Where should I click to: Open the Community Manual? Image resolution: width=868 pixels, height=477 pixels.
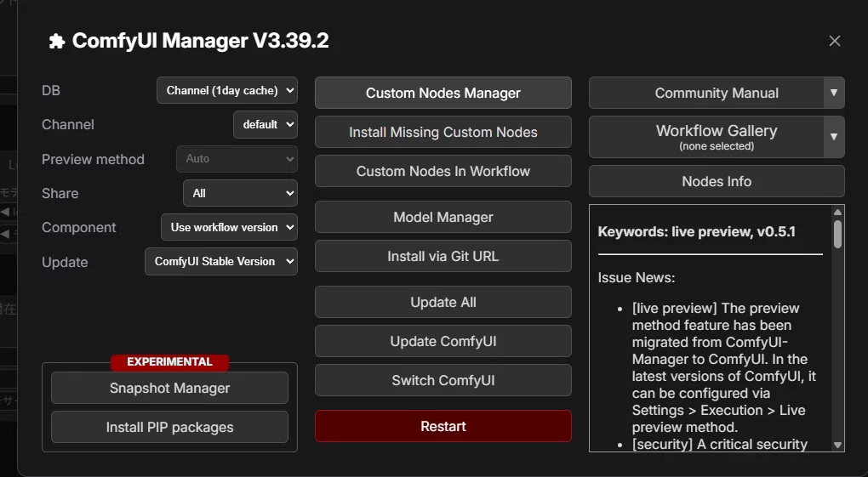click(x=706, y=93)
